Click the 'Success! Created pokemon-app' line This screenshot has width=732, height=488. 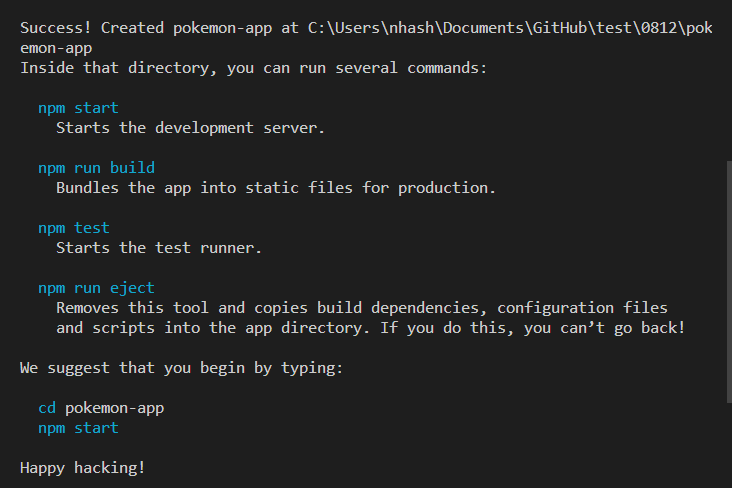[366, 28]
